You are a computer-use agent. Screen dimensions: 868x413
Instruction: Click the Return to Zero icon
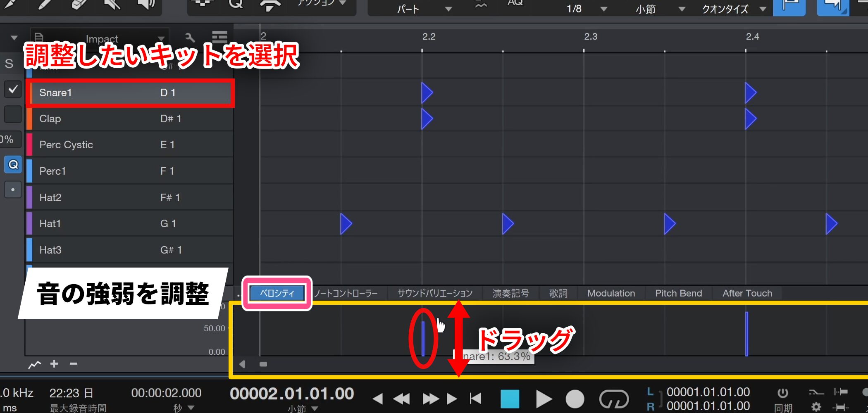click(476, 399)
